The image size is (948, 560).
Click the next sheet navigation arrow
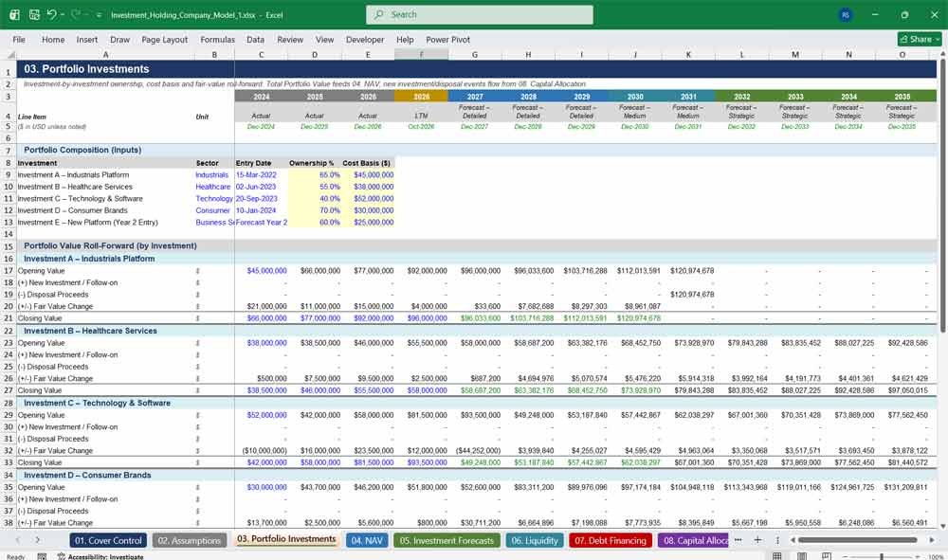coord(38,540)
